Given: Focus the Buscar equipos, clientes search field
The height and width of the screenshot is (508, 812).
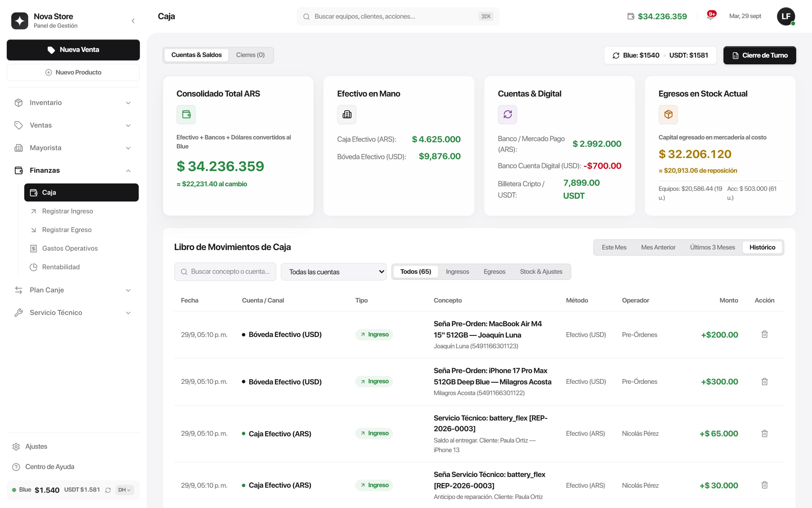Looking at the screenshot, I should [x=398, y=16].
